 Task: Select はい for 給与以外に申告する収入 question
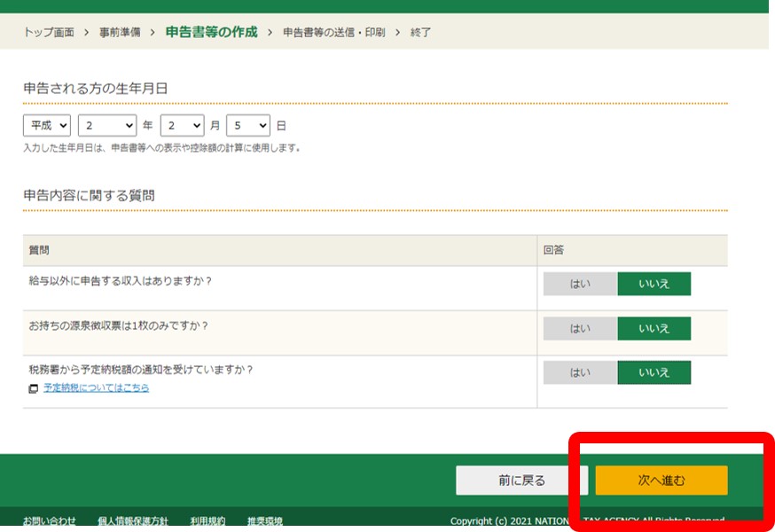pos(580,284)
